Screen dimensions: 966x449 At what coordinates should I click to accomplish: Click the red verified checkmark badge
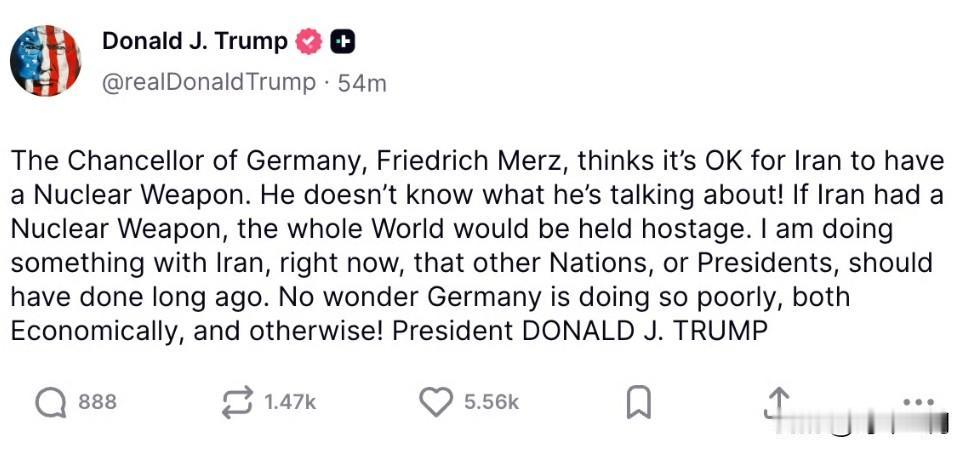310,42
